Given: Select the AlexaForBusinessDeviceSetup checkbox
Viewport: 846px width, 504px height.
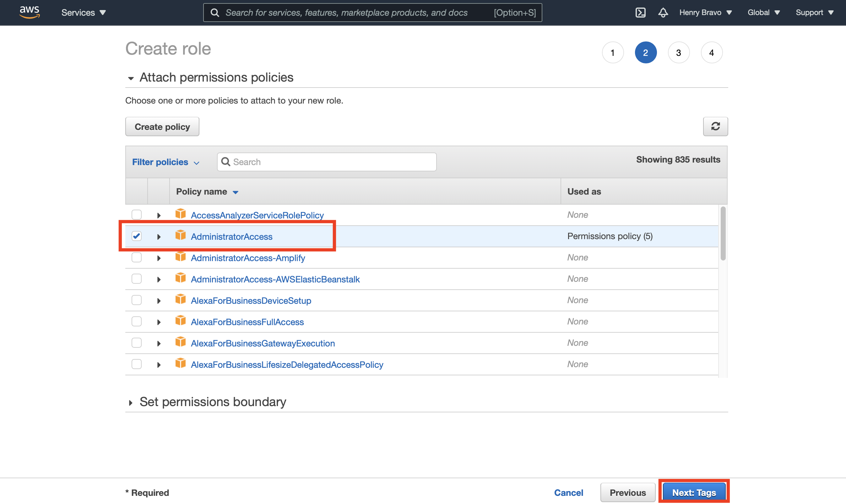Looking at the screenshot, I should coord(137,300).
